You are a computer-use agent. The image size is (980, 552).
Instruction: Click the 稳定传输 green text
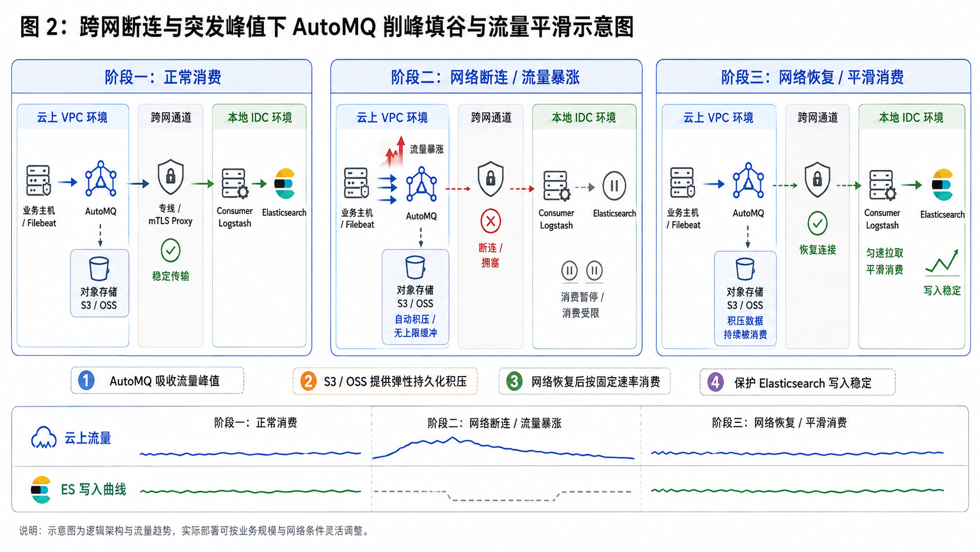(x=171, y=276)
